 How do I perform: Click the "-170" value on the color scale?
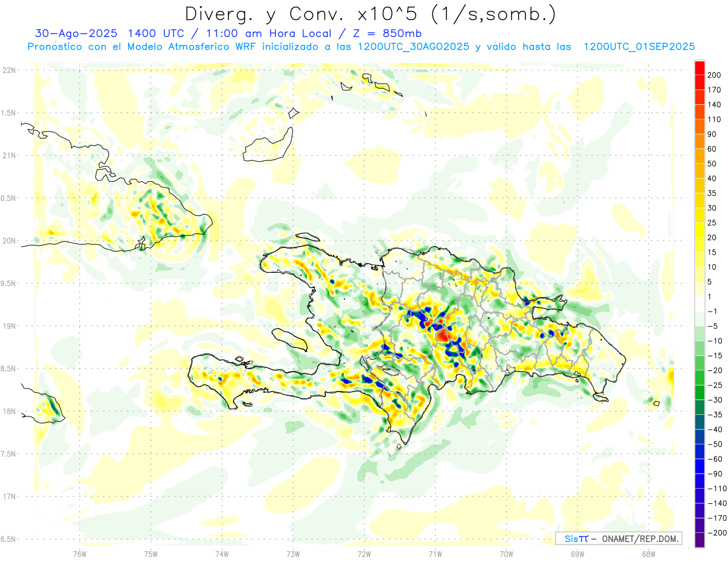(x=716, y=518)
